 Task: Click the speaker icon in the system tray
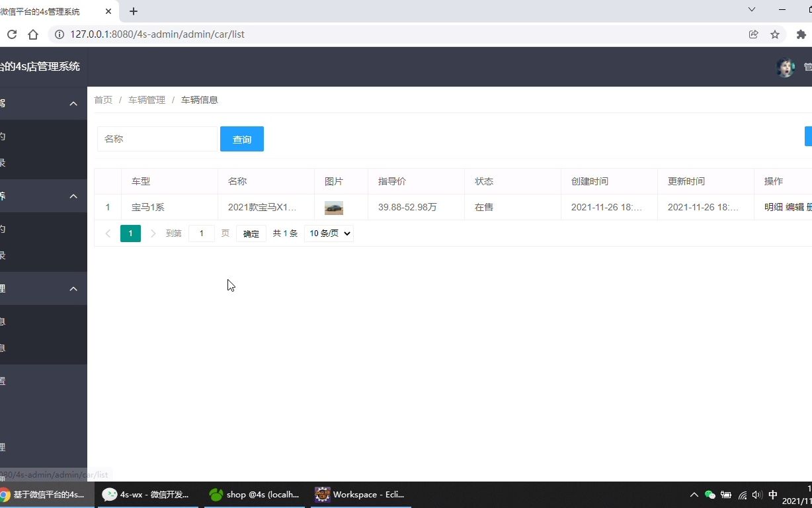pyautogui.click(x=756, y=494)
